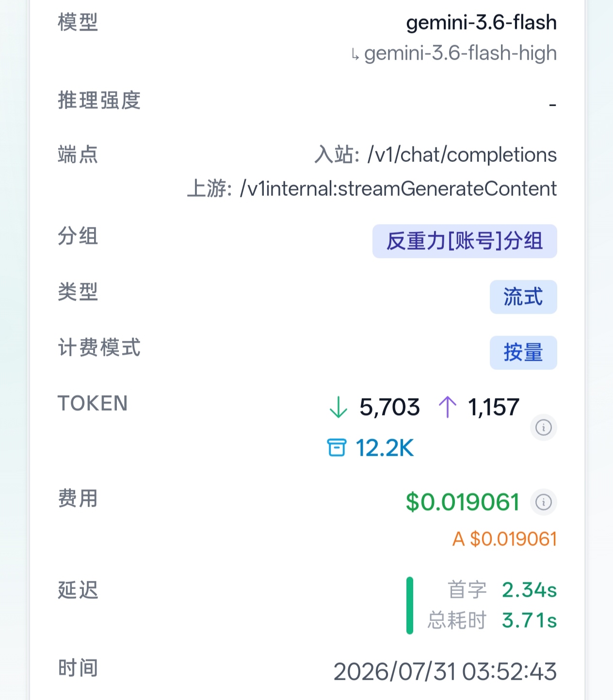Viewport: 613px width, 700px height.
Task: Click the total duration 3.71s
Action: [529, 620]
